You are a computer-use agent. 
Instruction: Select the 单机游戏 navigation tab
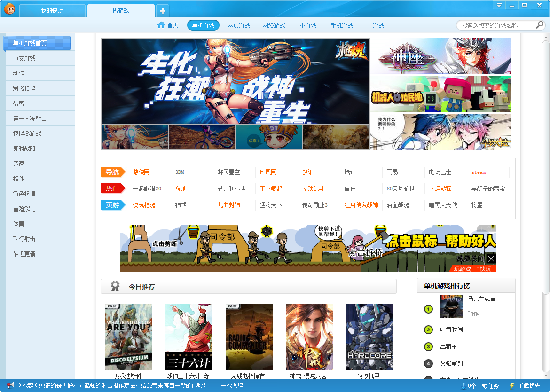(204, 25)
